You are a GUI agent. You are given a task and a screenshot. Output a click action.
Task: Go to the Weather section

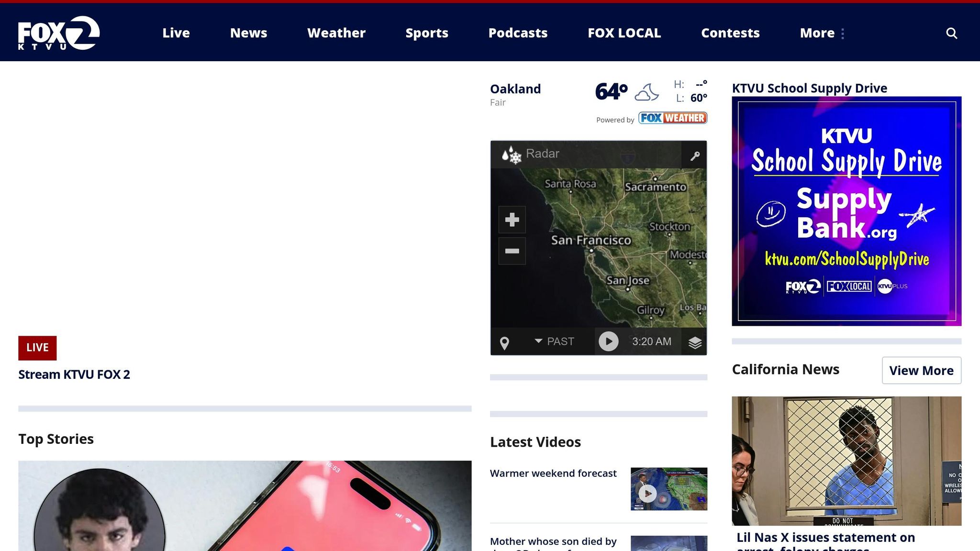point(336,33)
